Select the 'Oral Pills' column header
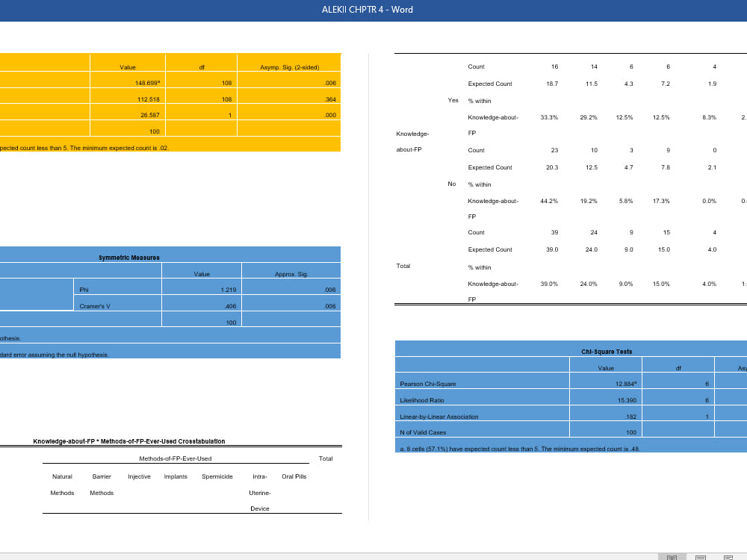Viewport: 747px width, 560px height. tap(294, 476)
